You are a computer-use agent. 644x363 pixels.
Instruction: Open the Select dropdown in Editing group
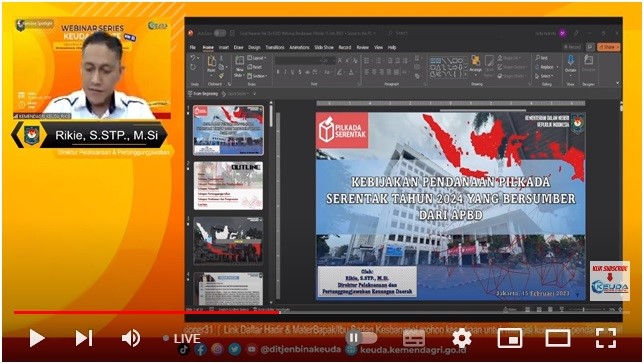543,76
